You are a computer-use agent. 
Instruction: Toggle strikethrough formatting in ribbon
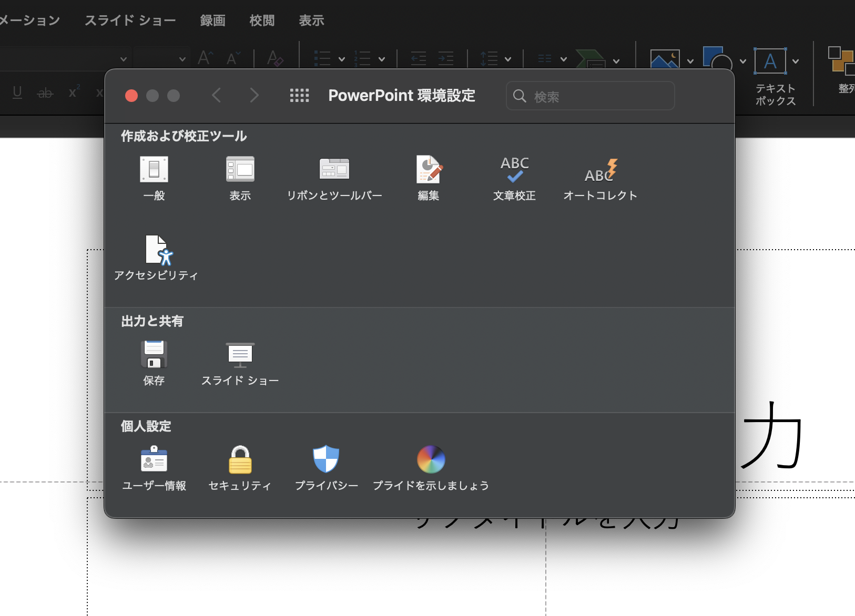pyautogui.click(x=45, y=93)
